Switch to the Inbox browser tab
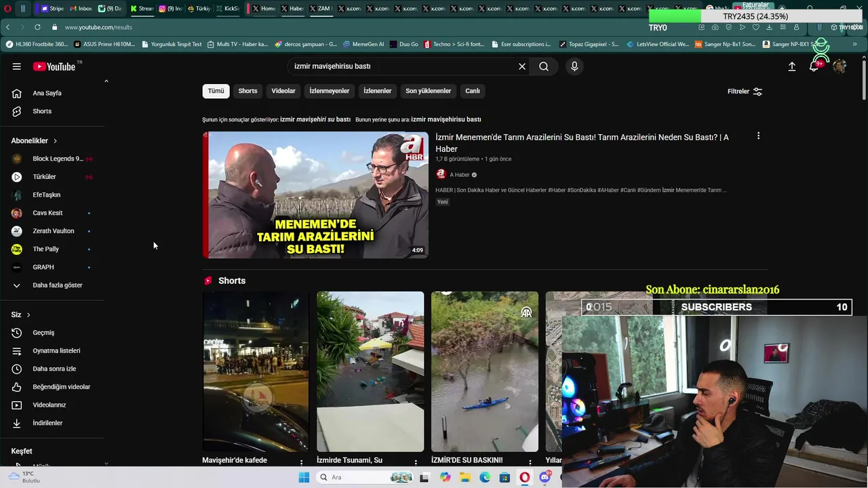 [x=81, y=9]
